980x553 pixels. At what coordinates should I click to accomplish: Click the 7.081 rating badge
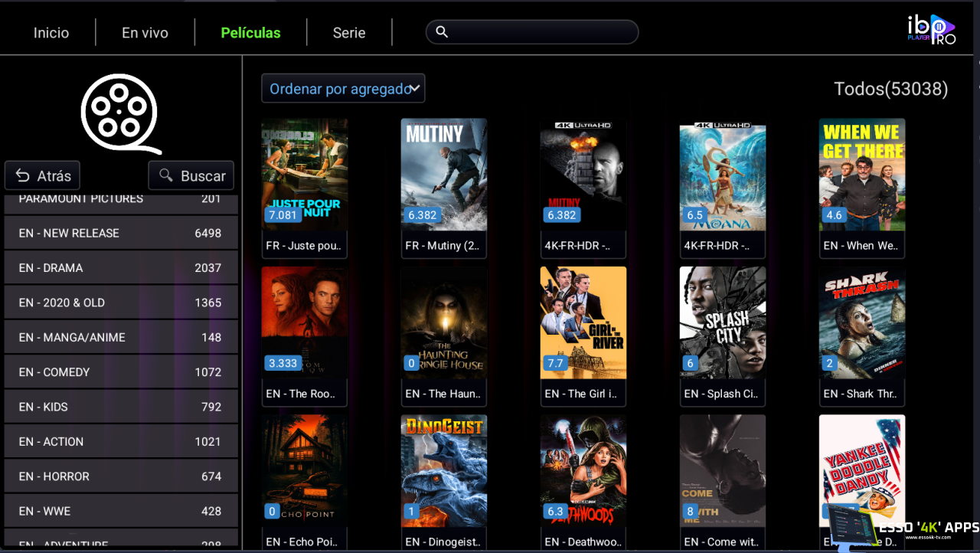(x=283, y=215)
